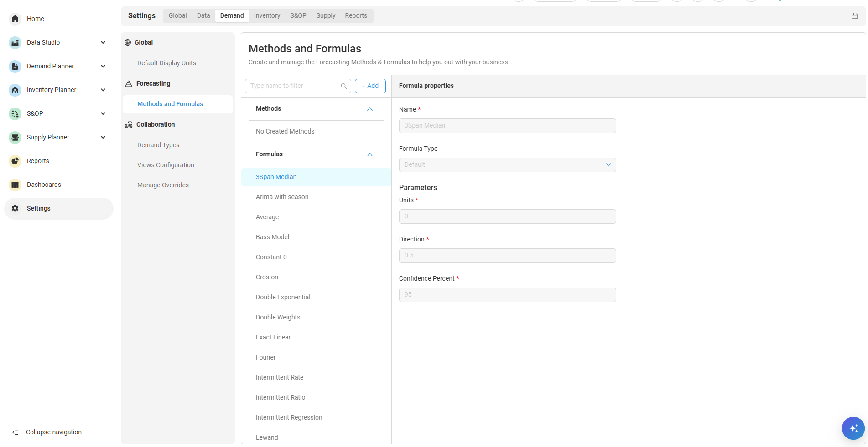
Task: Expand the S&OP navigation chevron
Action: (103, 113)
